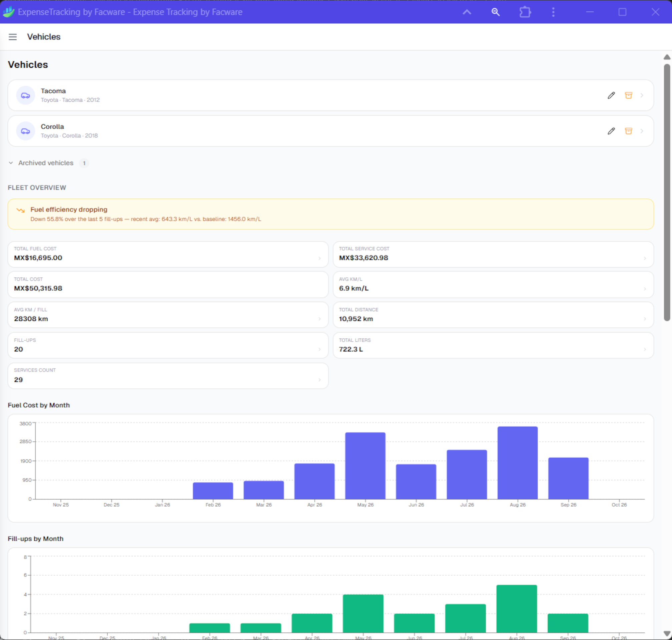This screenshot has width=672, height=640.
Task: Open Tacoma details chevron
Action: click(x=642, y=96)
